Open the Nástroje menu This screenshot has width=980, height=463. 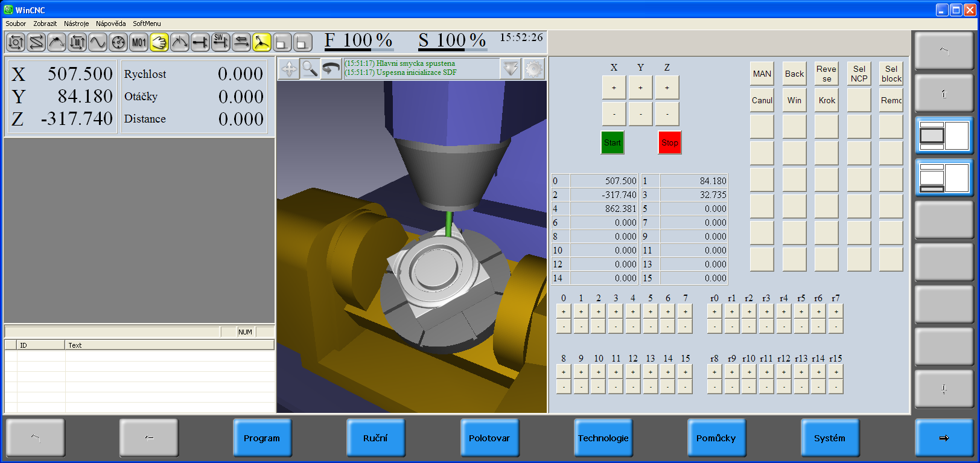(77, 24)
